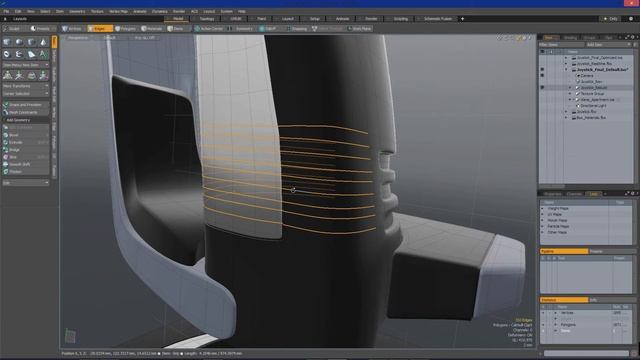Screen dimensions: 640x360
Task: Toggle Edges selection mode
Action: tap(100, 29)
